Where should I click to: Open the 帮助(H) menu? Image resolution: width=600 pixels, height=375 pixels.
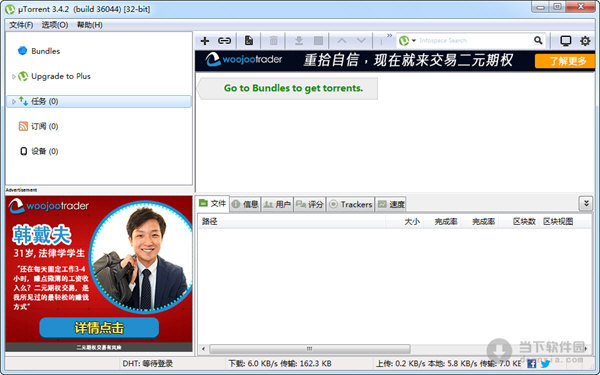[90, 25]
